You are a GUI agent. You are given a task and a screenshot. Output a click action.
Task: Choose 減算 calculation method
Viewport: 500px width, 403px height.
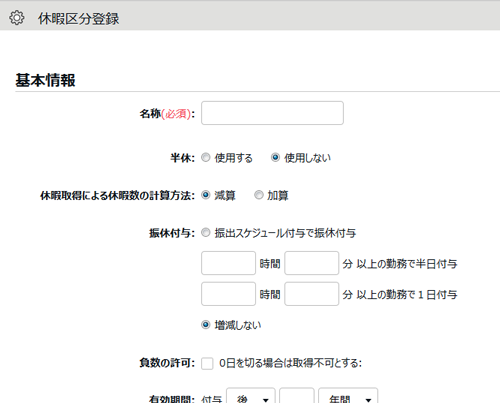(x=206, y=195)
